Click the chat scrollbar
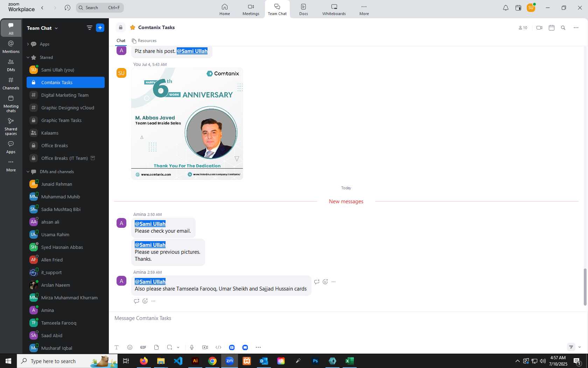The image size is (588, 368). (585, 287)
